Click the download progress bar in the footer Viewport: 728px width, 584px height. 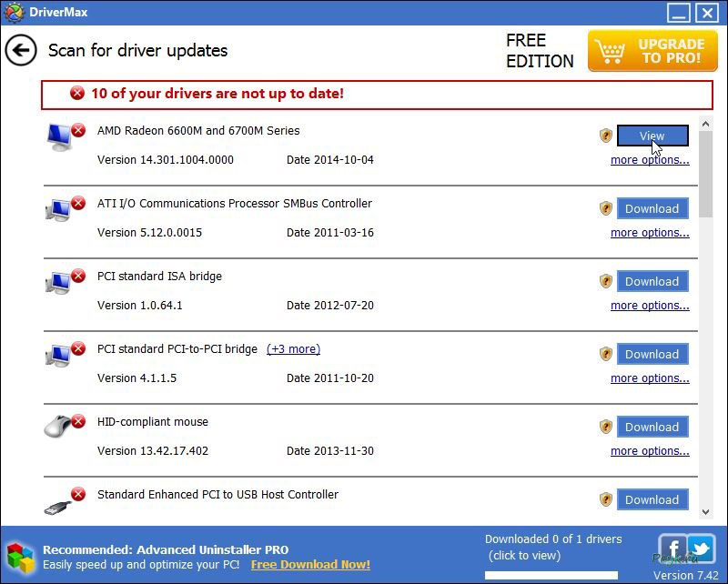pos(551,576)
